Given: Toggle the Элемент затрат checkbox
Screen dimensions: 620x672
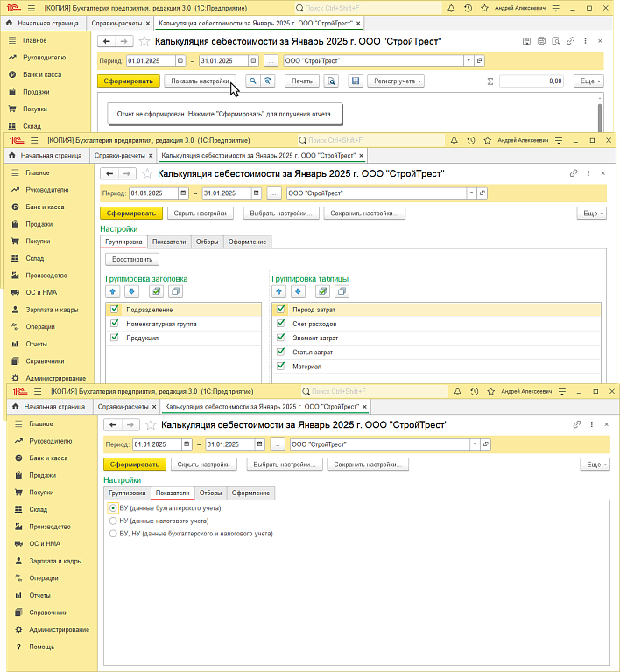Looking at the screenshot, I should tap(281, 337).
